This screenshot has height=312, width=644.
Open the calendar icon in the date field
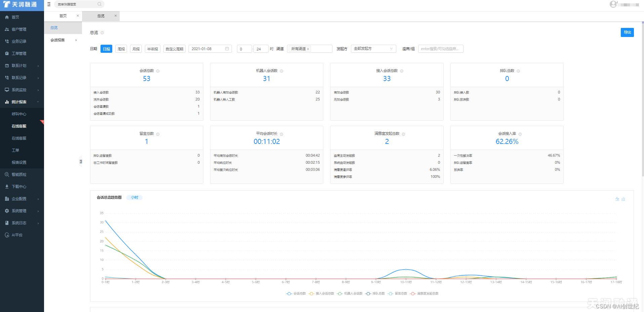pos(227,49)
